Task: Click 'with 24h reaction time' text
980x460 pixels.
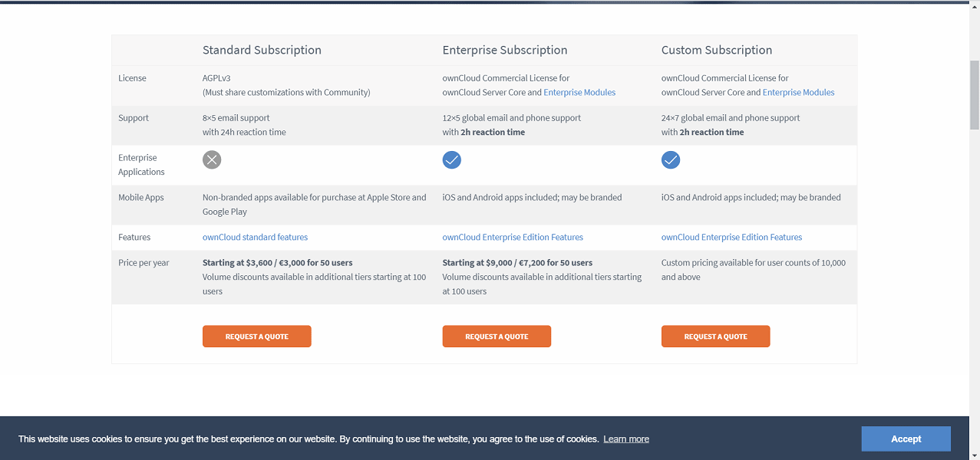Action: coord(244,132)
